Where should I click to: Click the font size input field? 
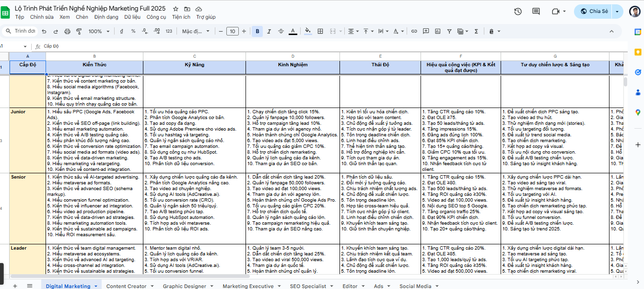coord(232,31)
